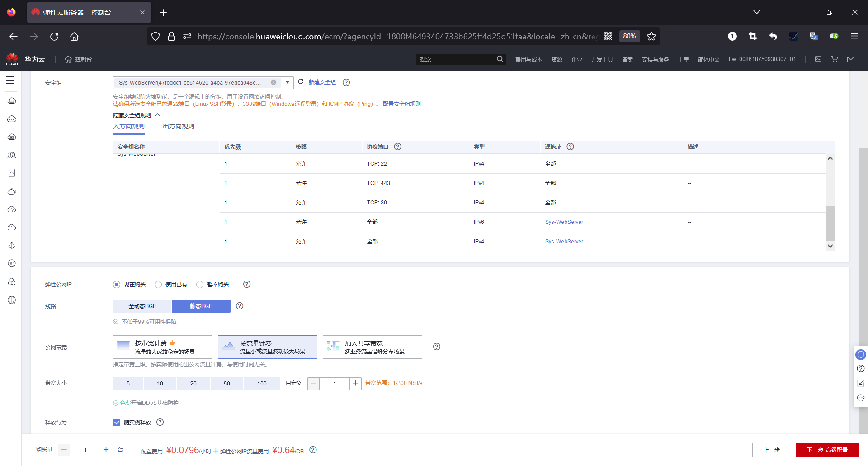868x466 pixels.
Task: Click the previous step button
Action: 771,450
